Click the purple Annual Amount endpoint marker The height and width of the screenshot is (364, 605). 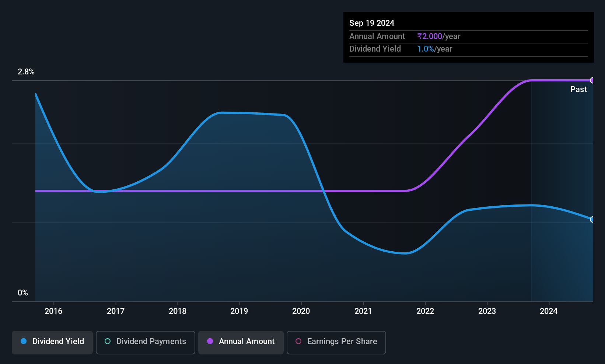[x=592, y=80]
